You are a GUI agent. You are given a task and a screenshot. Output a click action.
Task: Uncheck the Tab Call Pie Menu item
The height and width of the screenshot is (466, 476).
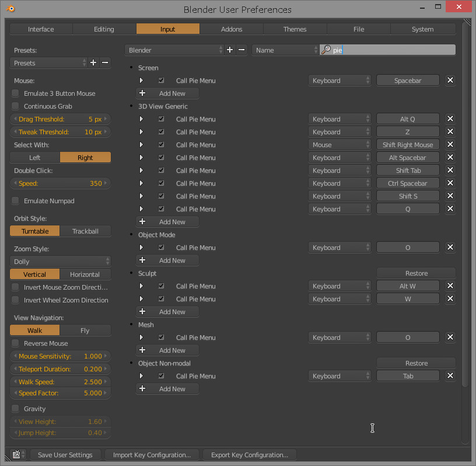(x=161, y=375)
